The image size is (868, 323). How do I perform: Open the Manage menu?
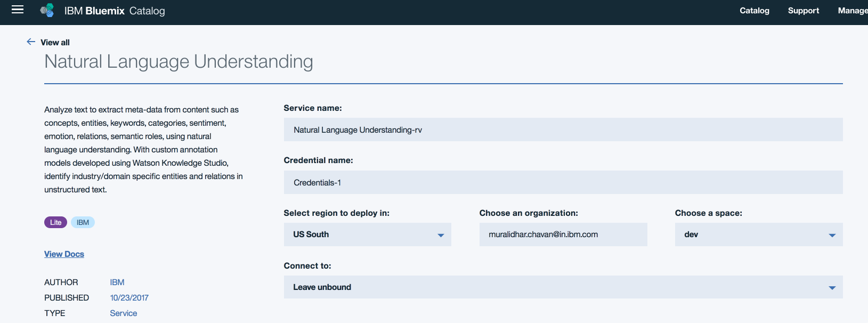tap(853, 11)
